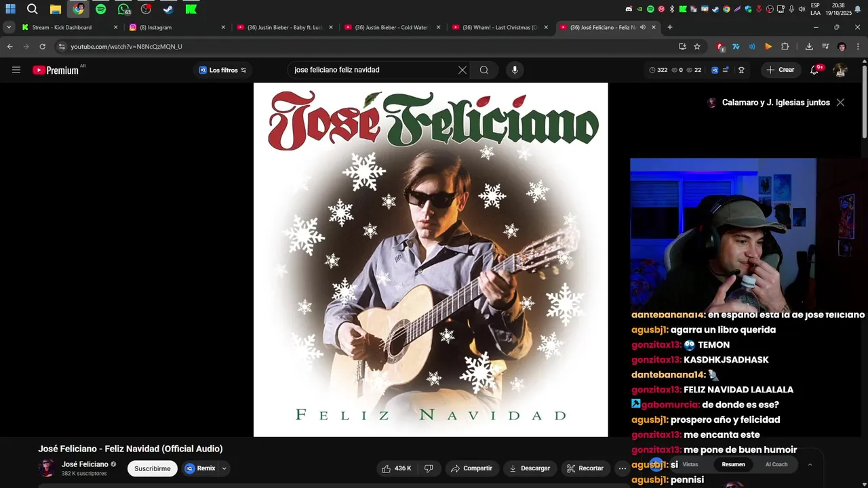The image size is (868, 488).
Task: Install app icon in address bar
Action: pyautogui.click(x=682, y=47)
